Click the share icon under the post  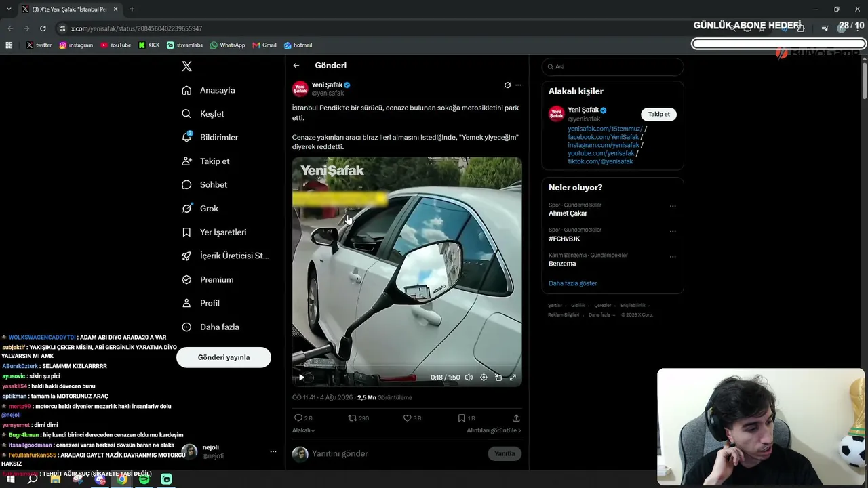(x=516, y=418)
